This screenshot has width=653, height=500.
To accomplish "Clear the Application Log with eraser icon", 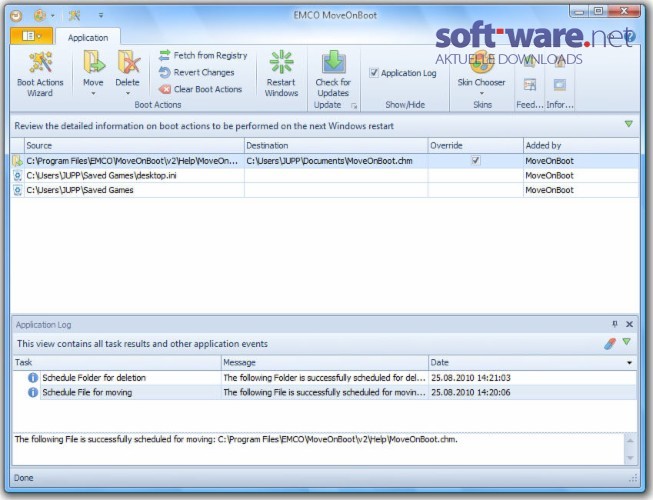I will pos(610,343).
